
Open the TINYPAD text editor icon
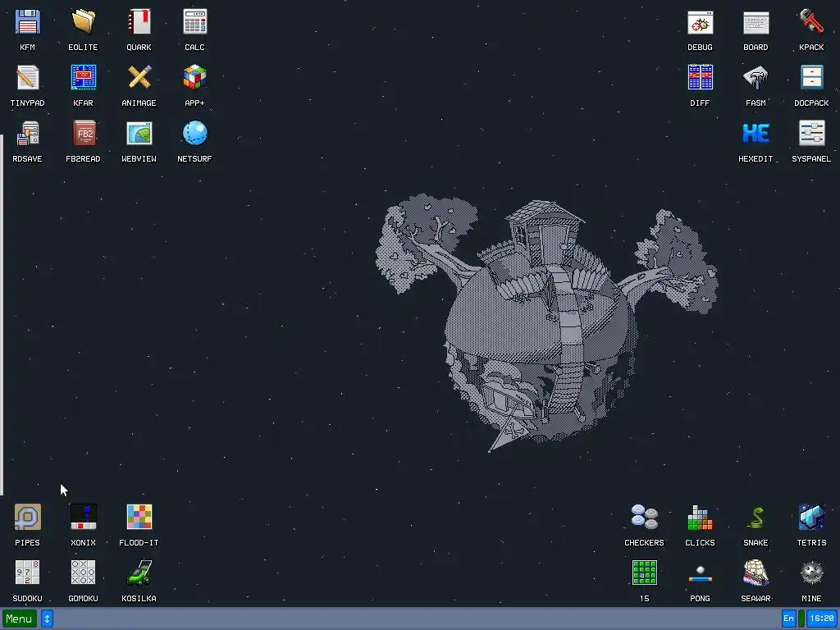[x=27, y=78]
